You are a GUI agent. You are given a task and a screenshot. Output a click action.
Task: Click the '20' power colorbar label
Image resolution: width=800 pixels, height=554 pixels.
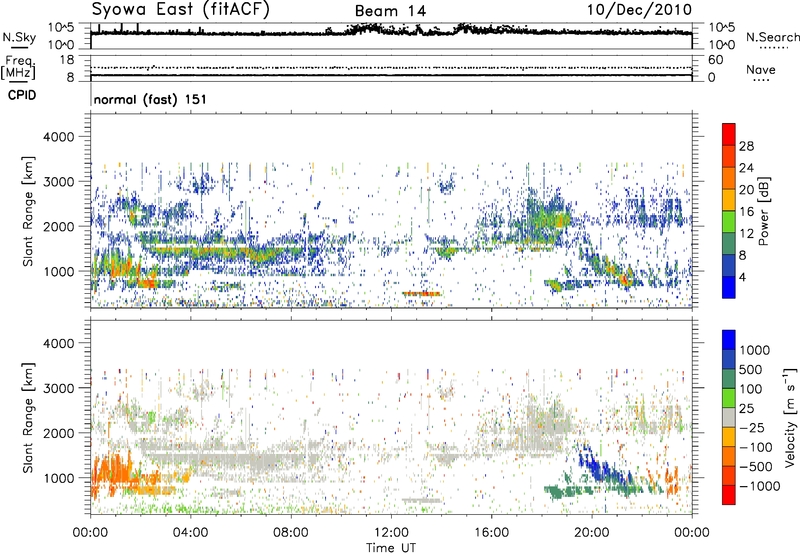pyautogui.click(x=746, y=190)
